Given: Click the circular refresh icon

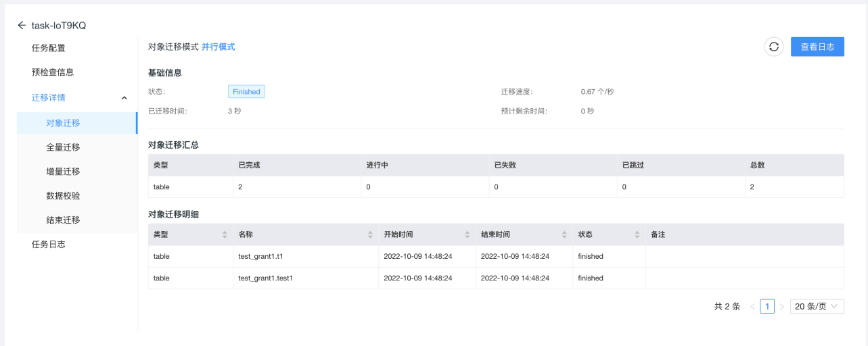Looking at the screenshot, I should tap(774, 47).
